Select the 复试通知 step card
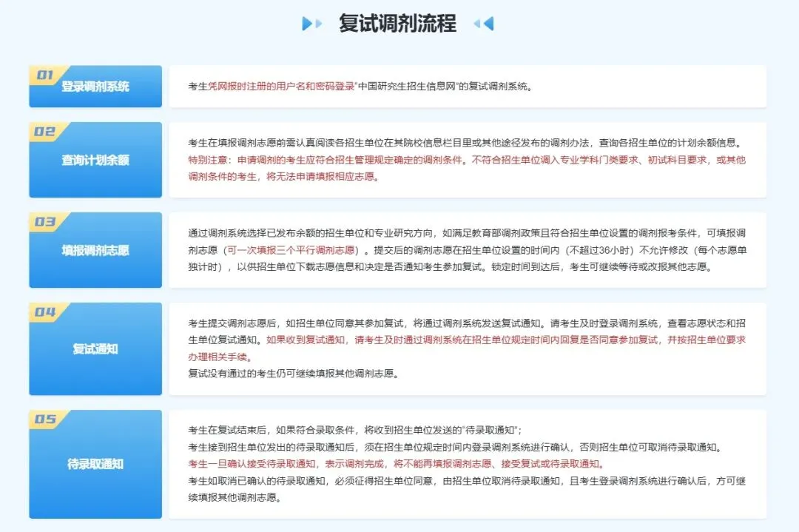Viewport: 799px width, 532px height. [x=95, y=349]
